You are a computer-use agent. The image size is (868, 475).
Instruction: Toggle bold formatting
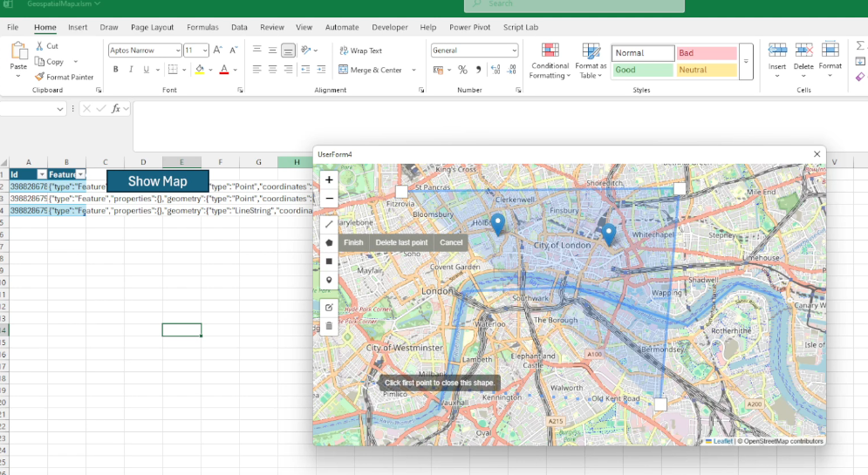[x=116, y=70]
